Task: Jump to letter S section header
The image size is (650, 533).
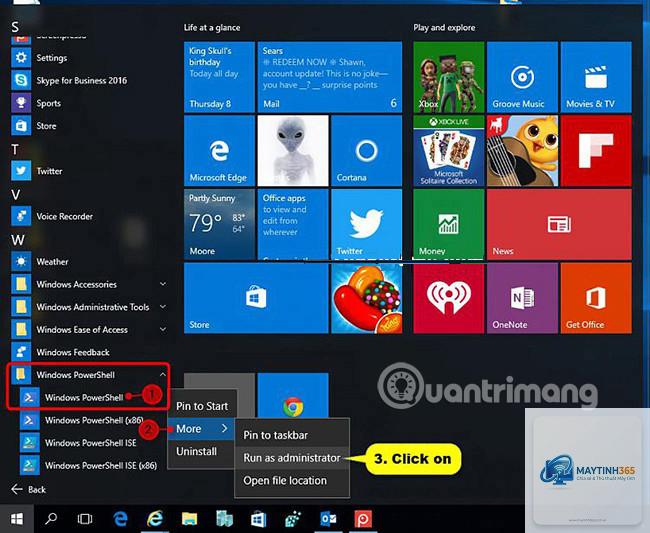Action: (15, 27)
